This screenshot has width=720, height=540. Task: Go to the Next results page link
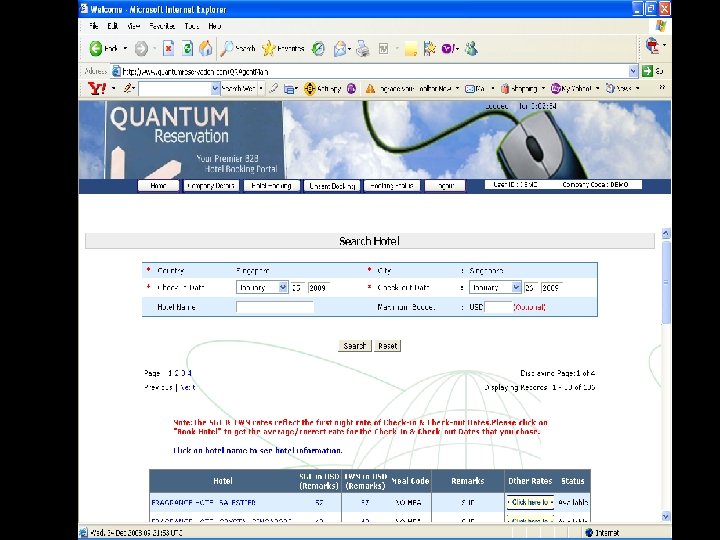(x=188, y=388)
